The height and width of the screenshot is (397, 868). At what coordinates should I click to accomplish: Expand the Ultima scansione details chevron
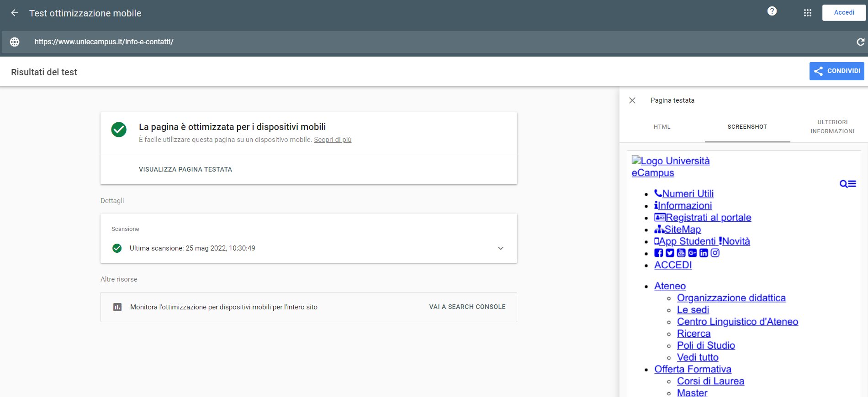click(x=501, y=248)
